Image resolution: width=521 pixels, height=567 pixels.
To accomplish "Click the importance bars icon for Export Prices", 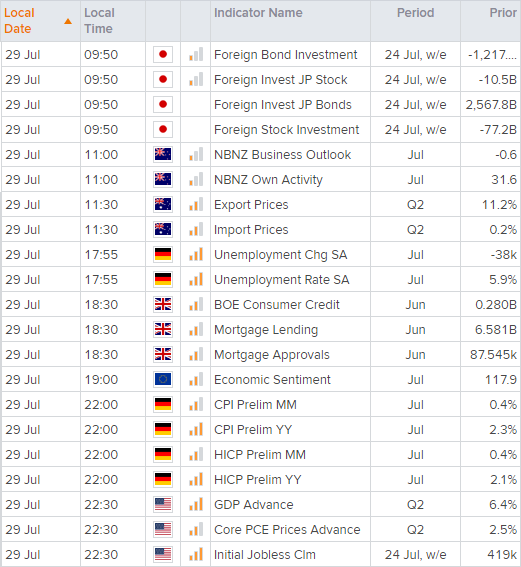I will click(x=196, y=204).
